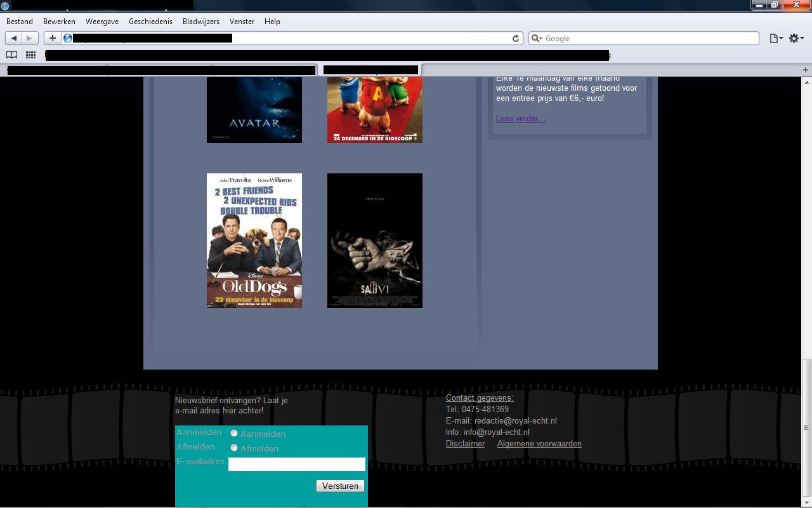Click the globe site icon in address bar

(68, 38)
